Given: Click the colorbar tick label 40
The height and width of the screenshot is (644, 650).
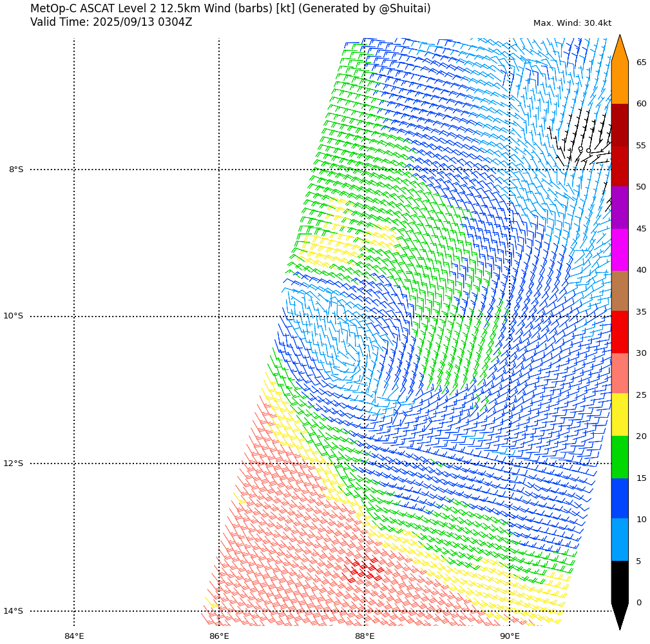Looking at the screenshot, I should pos(641,270).
